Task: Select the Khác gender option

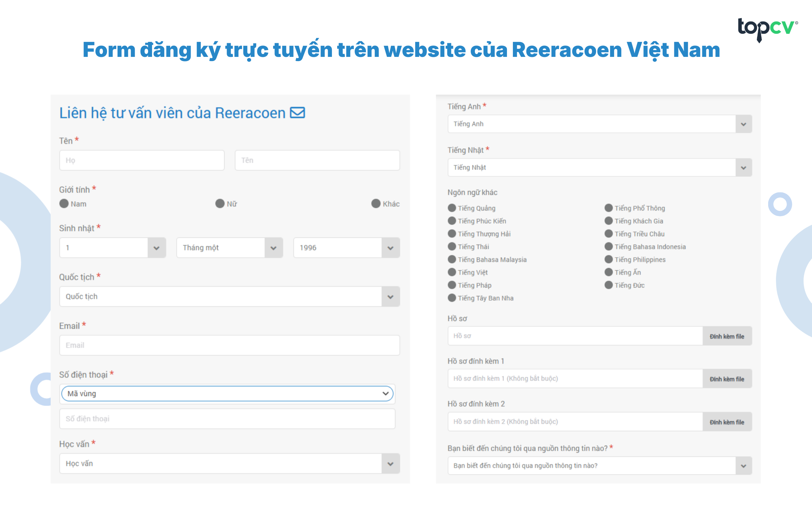Action: click(x=376, y=203)
